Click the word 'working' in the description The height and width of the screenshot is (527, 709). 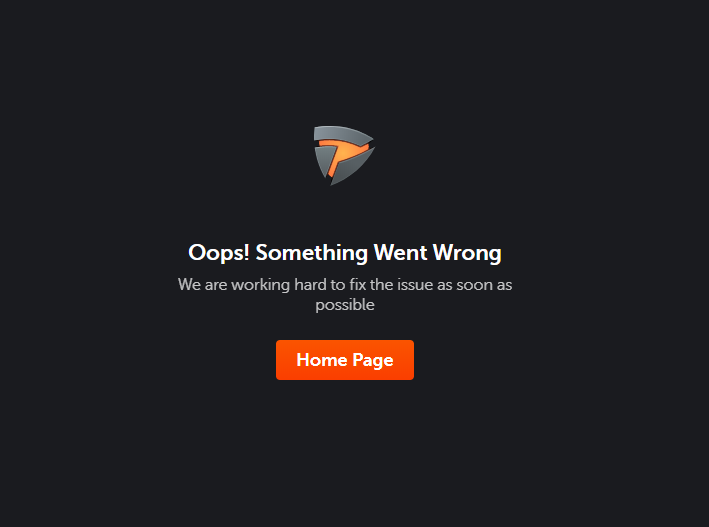(x=260, y=285)
